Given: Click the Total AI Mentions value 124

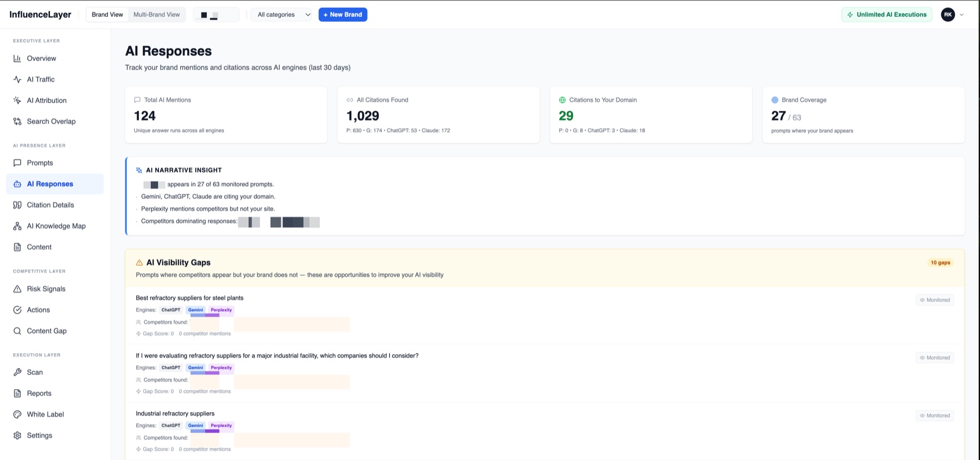Looking at the screenshot, I should click(x=145, y=116).
